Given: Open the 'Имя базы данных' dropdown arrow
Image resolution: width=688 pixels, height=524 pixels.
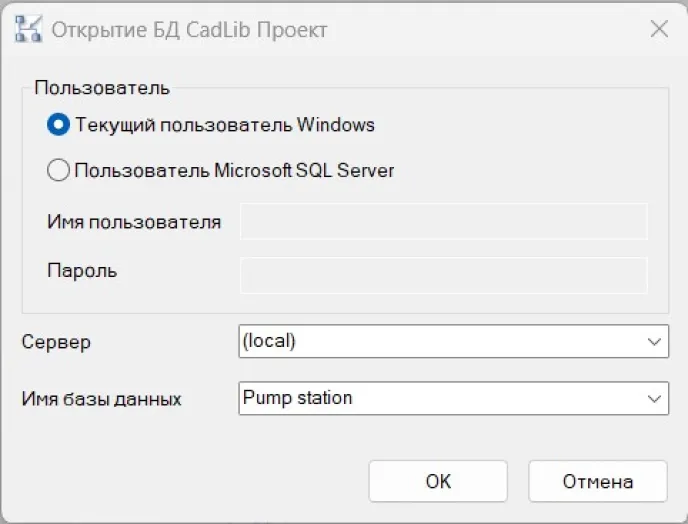Looking at the screenshot, I should pyautogui.click(x=655, y=398).
